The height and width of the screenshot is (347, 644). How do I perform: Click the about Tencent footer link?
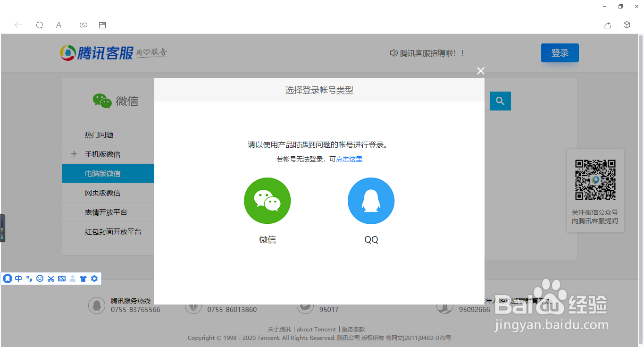[316, 329]
